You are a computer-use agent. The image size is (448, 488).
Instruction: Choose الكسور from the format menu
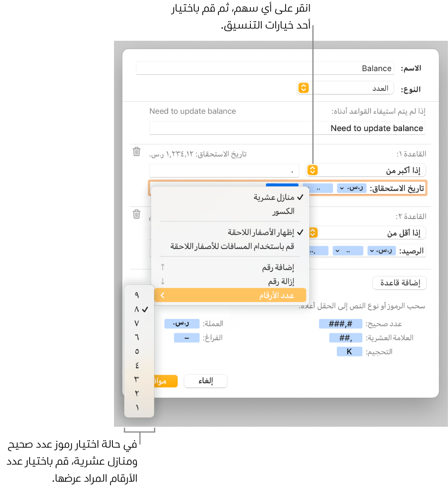(x=283, y=211)
